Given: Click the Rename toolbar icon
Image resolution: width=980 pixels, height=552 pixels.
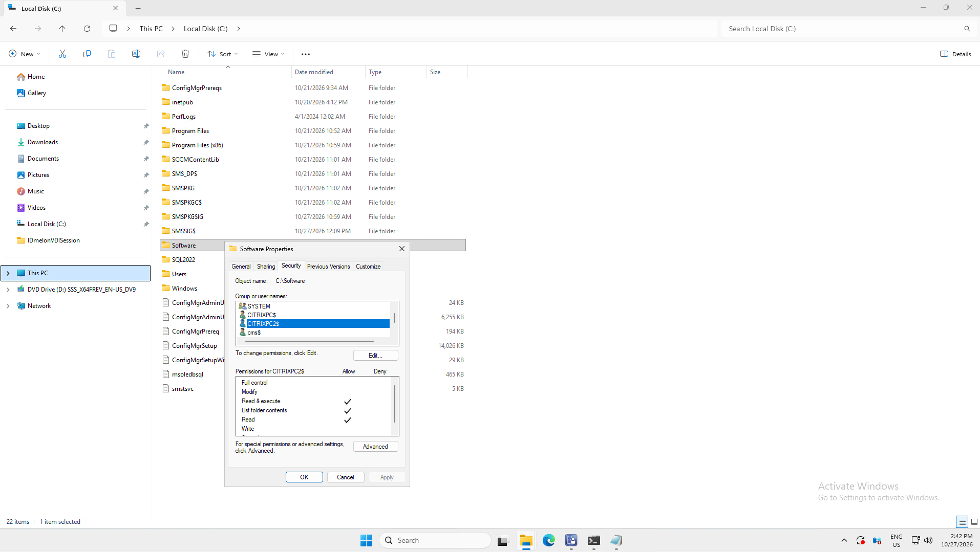Looking at the screenshot, I should tap(136, 54).
